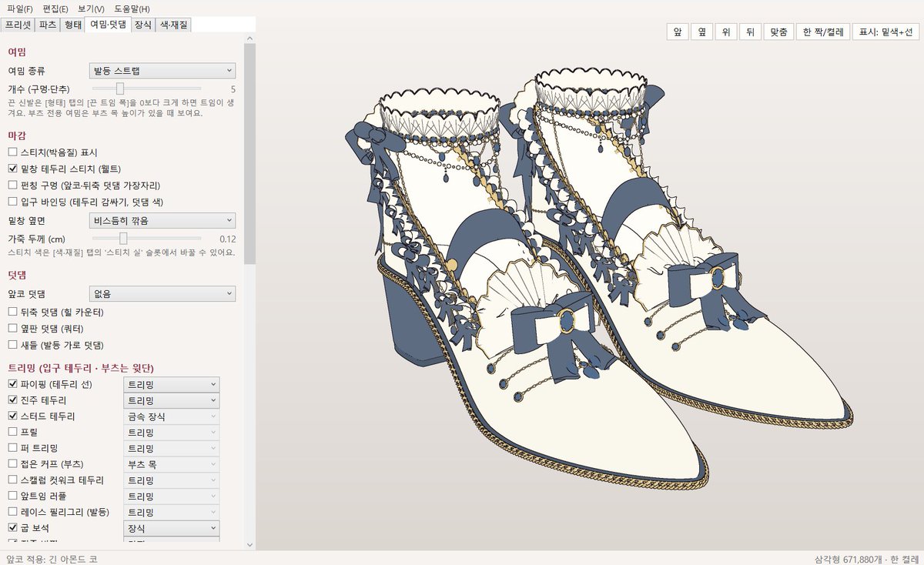
Task: Click the status text 삼각형 671,880개 · 한 켤레
Action: click(866, 558)
